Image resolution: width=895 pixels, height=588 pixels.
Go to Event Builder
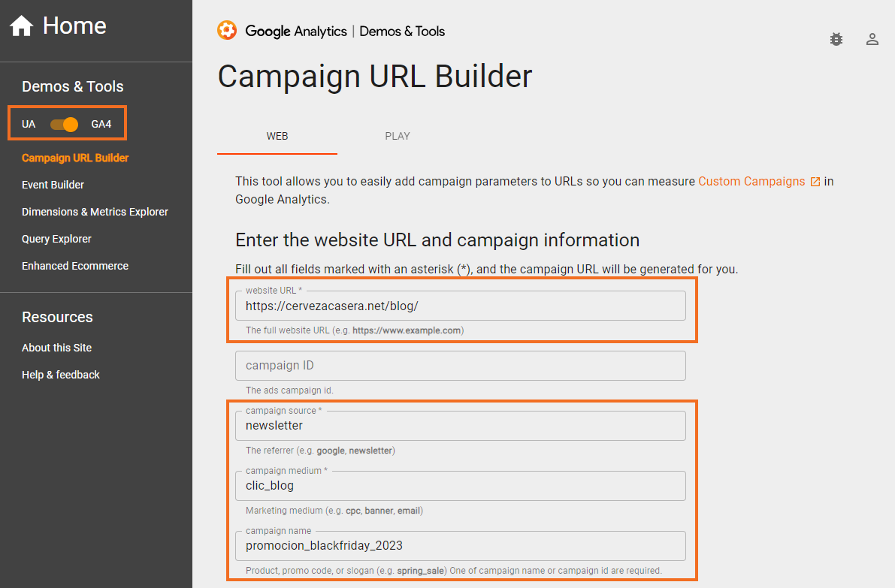coord(53,185)
